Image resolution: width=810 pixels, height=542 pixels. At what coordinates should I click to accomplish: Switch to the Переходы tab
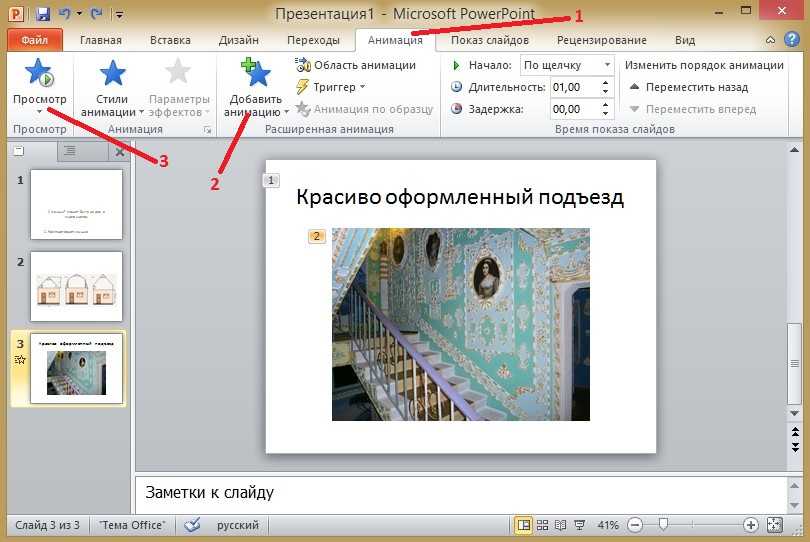tap(313, 40)
